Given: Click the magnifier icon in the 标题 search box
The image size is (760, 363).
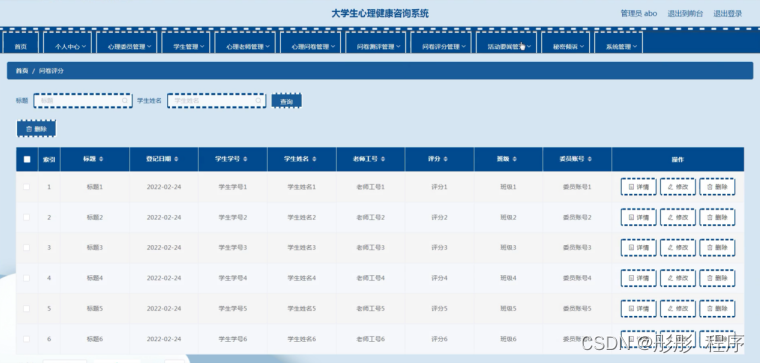Looking at the screenshot, I should pos(125,101).
